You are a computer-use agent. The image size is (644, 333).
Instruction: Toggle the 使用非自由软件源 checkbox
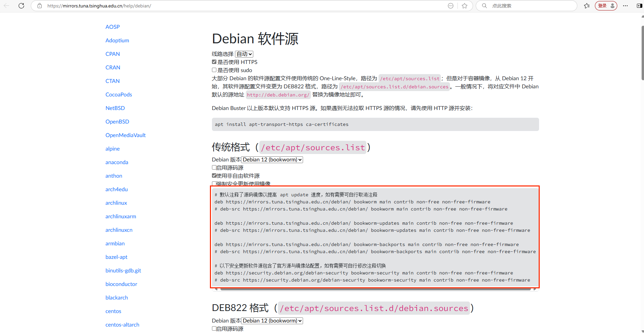point(214,176)
